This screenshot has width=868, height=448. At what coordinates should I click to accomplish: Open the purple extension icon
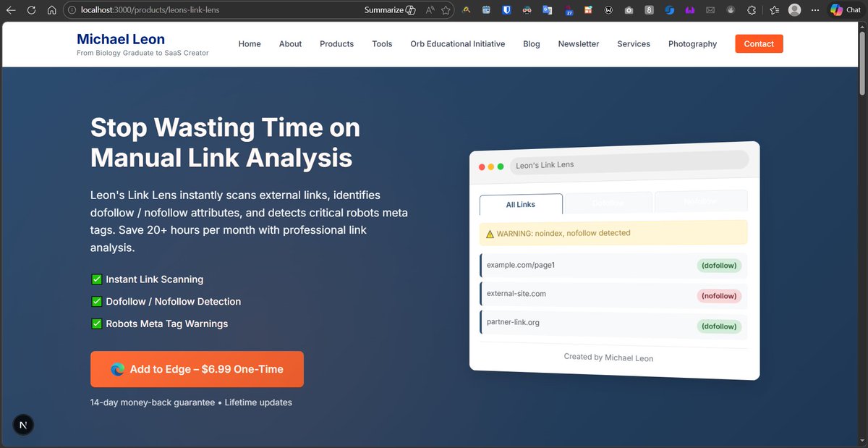click(690, 10)
